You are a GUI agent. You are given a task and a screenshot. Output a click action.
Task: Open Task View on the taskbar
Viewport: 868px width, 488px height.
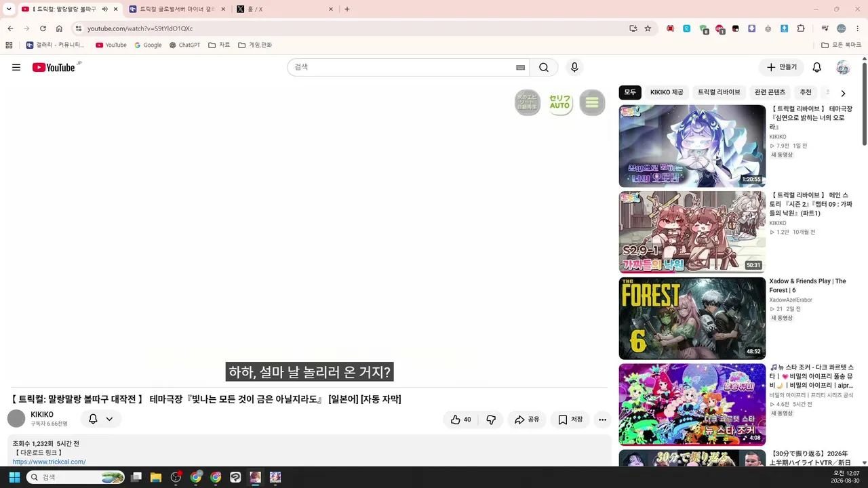(136, 477)
